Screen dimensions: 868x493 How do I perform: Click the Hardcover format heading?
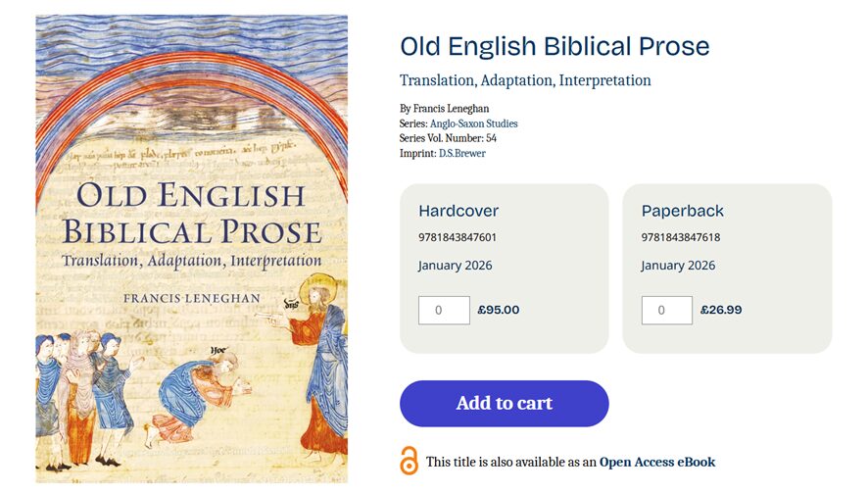458,211
